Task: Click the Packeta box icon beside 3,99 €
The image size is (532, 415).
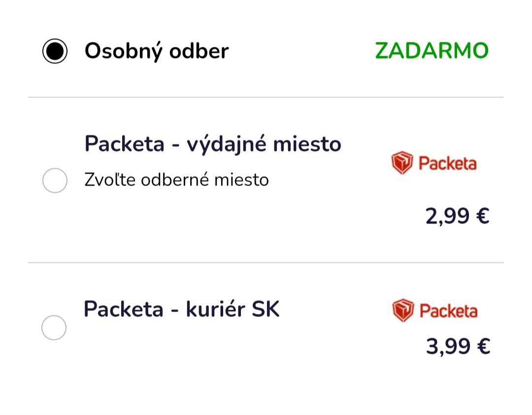Action: point(403,310)
